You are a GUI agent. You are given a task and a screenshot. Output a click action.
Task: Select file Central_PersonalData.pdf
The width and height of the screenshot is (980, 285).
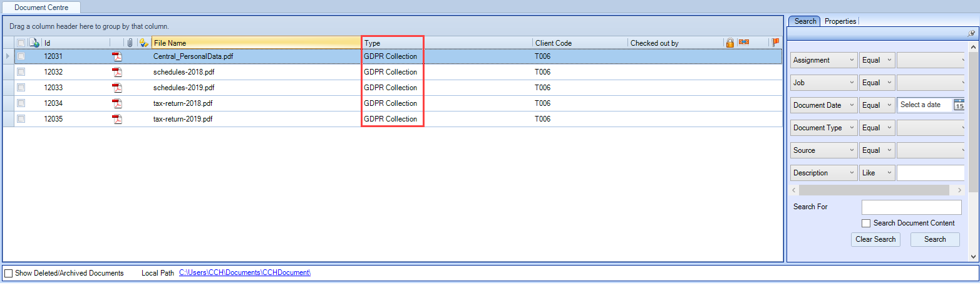(x=193, y=56)
